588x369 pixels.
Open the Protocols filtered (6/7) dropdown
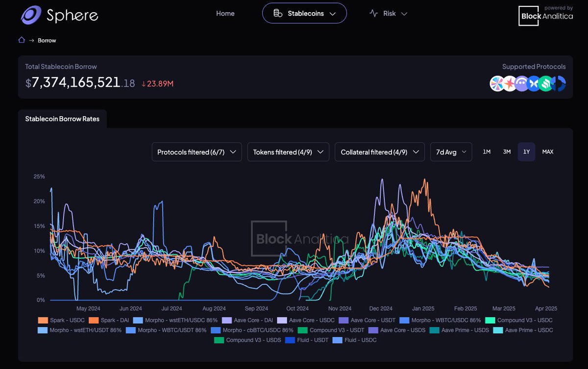click(x=196, y=152)
